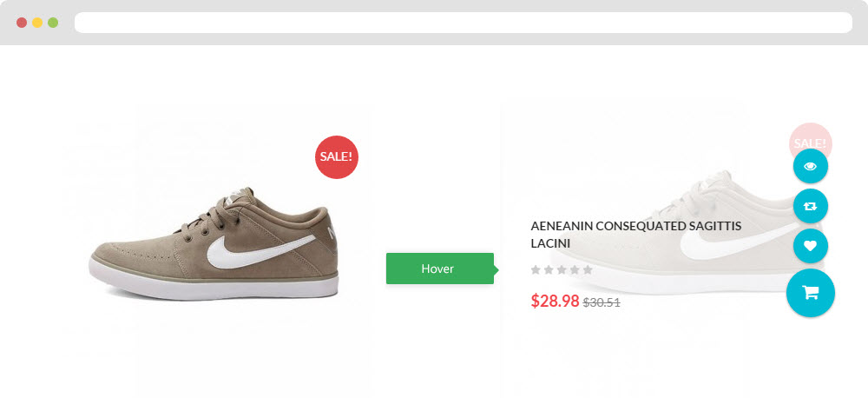
Task: Rate product using the fifth gray star
Action: point(588,270)
